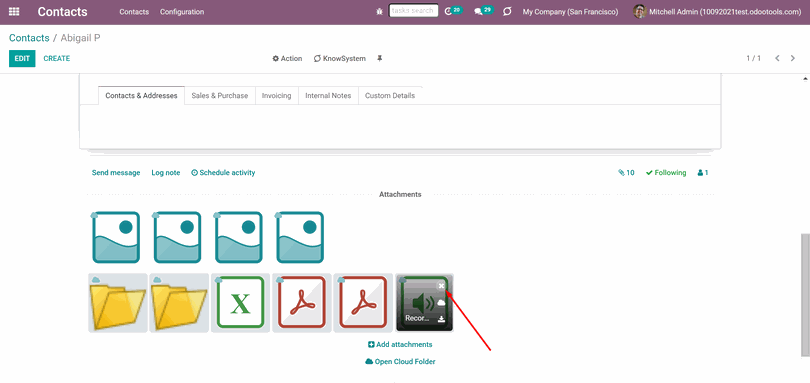Click the 1 / 1 pager counter
Screen dimensions: 810x383
coord(753,58)
